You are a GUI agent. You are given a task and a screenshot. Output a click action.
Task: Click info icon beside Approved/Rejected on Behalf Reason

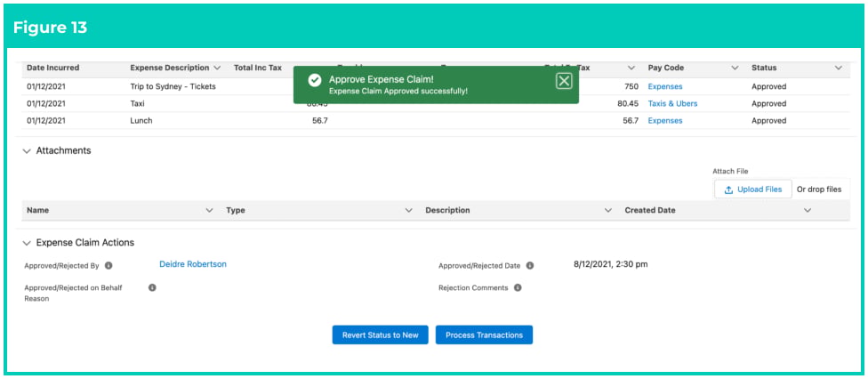click(x=152, y=287)
